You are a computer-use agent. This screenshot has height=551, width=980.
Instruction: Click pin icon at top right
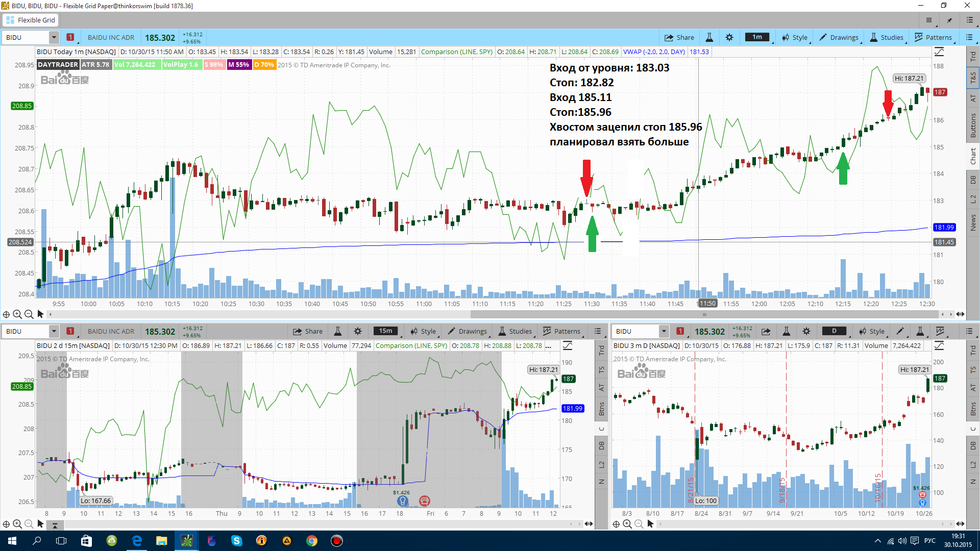(x=949, y=20)
